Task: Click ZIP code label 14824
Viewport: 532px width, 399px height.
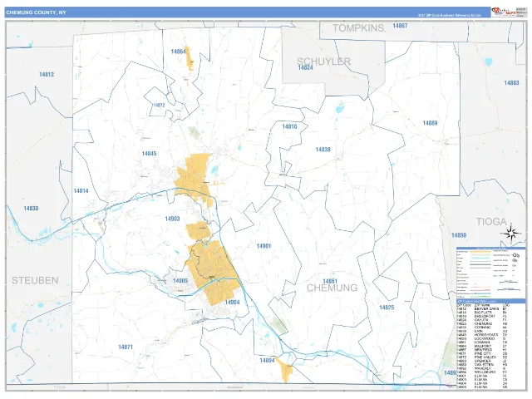Action: pyautogui.click(x=305, y=68)
